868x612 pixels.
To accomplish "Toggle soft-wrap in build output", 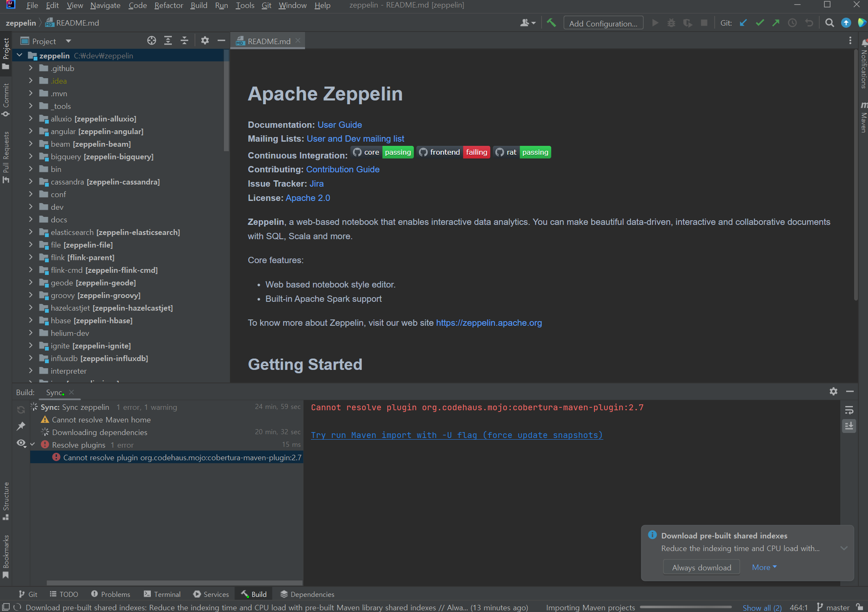I will 849,410.
